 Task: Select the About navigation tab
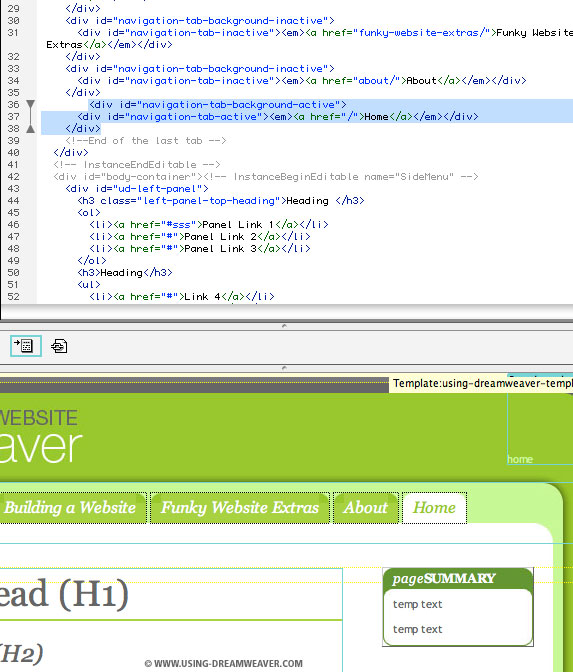click(366, 508)
